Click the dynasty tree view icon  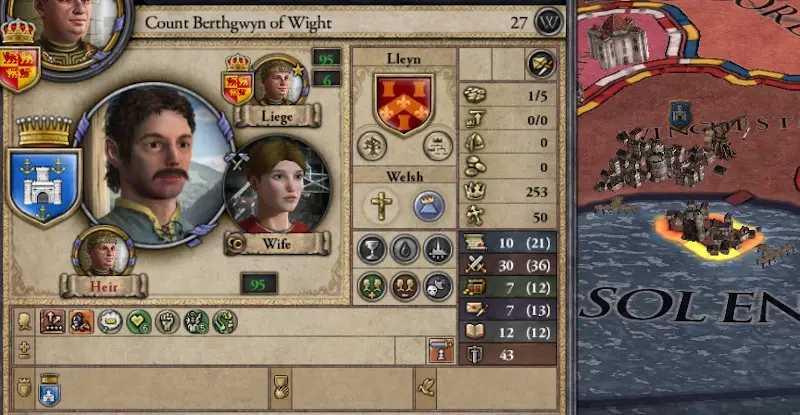(x=371, y=146)
